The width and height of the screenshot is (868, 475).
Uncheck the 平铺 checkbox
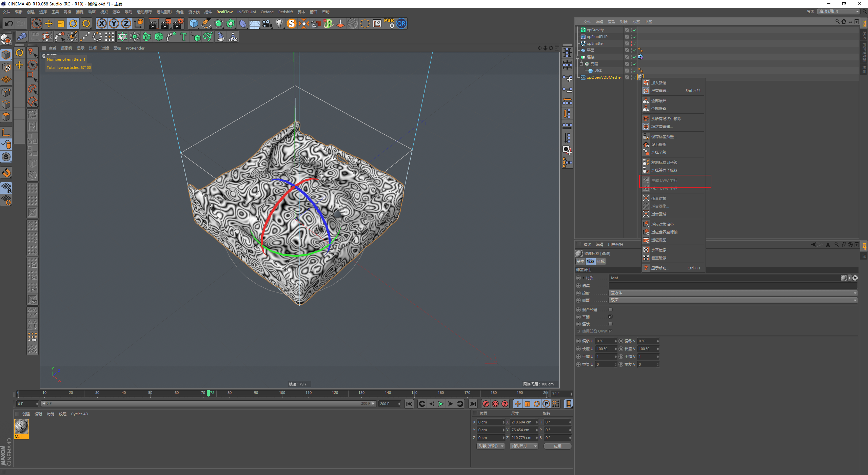(x=610, y=317)
